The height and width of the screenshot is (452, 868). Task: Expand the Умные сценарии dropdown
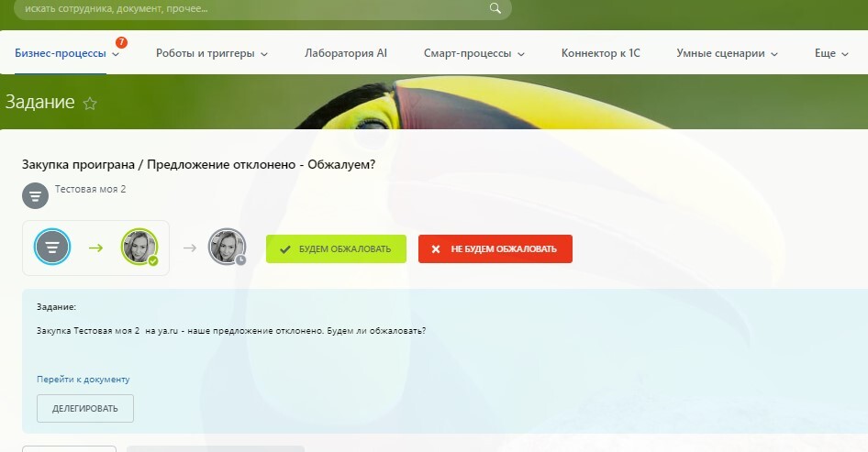[x=727, y=53]
